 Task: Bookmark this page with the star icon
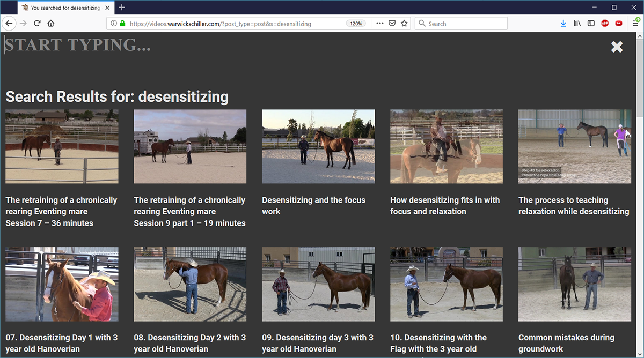pyautogui.click(x=404, y=24)
